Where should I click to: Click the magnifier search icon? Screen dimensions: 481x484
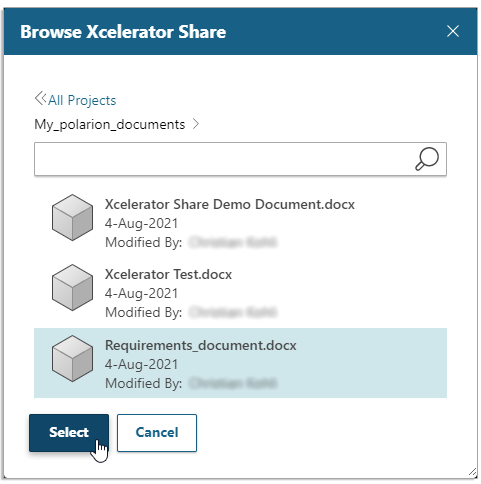427,159
